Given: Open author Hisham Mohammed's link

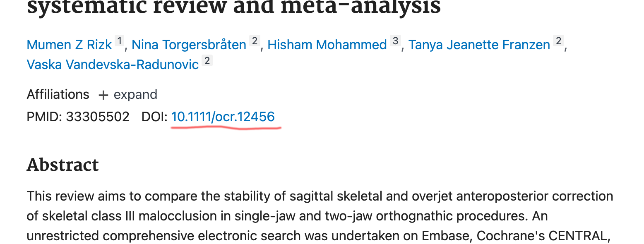Looking at the screenshot, I should click(327, 45).
